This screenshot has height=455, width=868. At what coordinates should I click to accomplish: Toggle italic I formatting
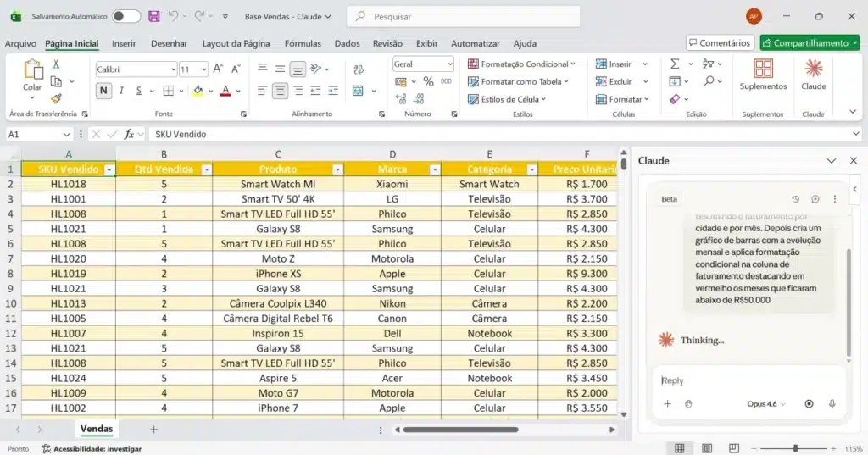tap(121, 91)
